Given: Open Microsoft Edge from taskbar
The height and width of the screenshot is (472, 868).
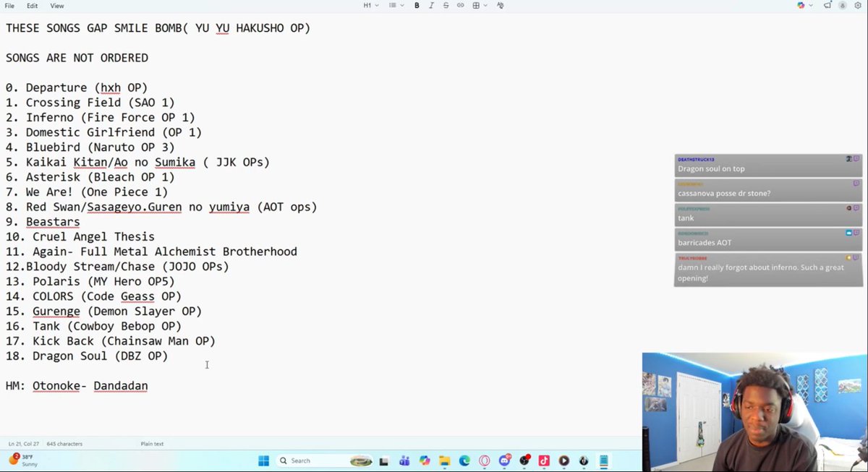Looking at the screenshot, I should (x=464, y=460).
